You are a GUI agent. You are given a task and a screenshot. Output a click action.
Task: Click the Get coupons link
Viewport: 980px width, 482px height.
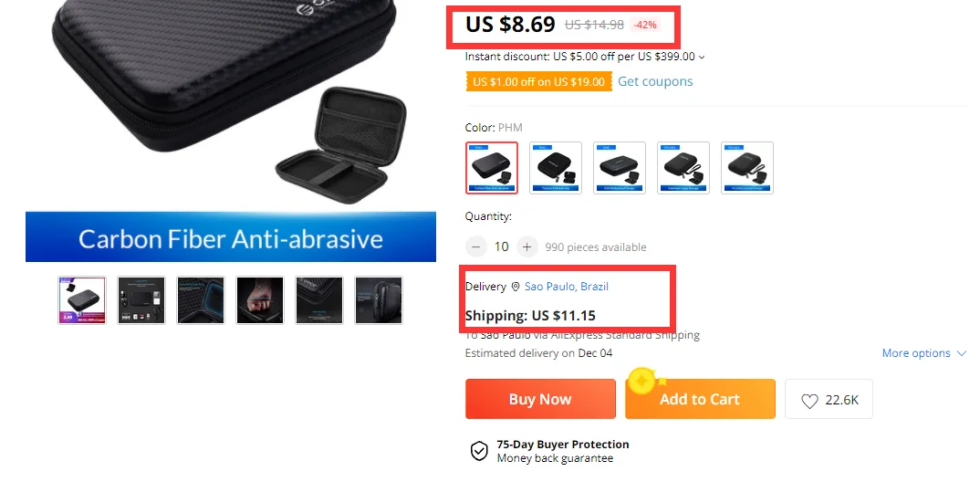click(655, 81)
